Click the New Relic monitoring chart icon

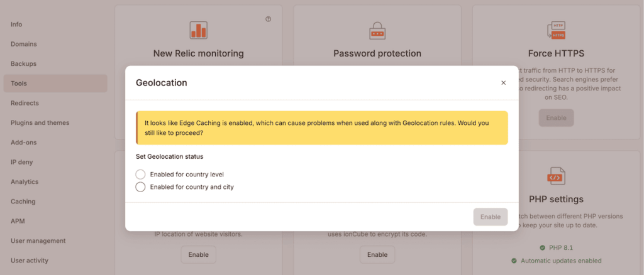(198, 30)
